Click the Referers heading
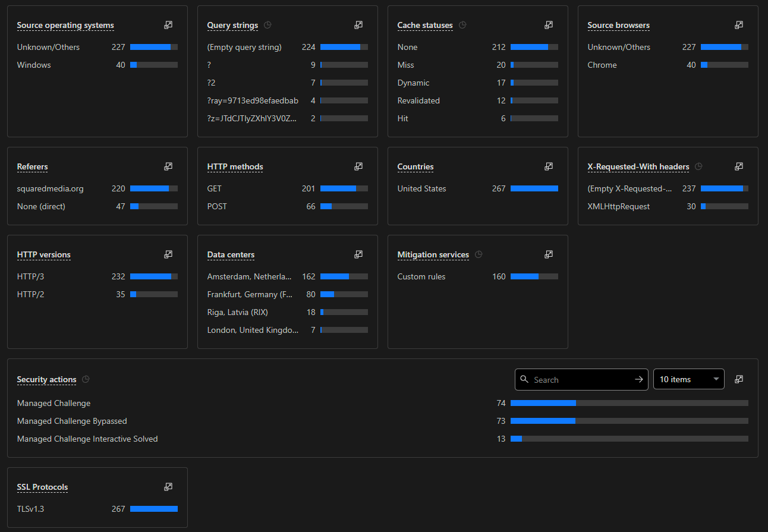The image size is (768, 532). pyautogui.click(x=33, y=167)
